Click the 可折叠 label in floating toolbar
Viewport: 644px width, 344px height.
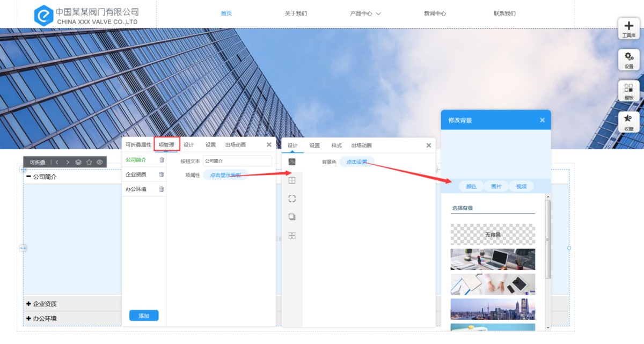point(38,162)
